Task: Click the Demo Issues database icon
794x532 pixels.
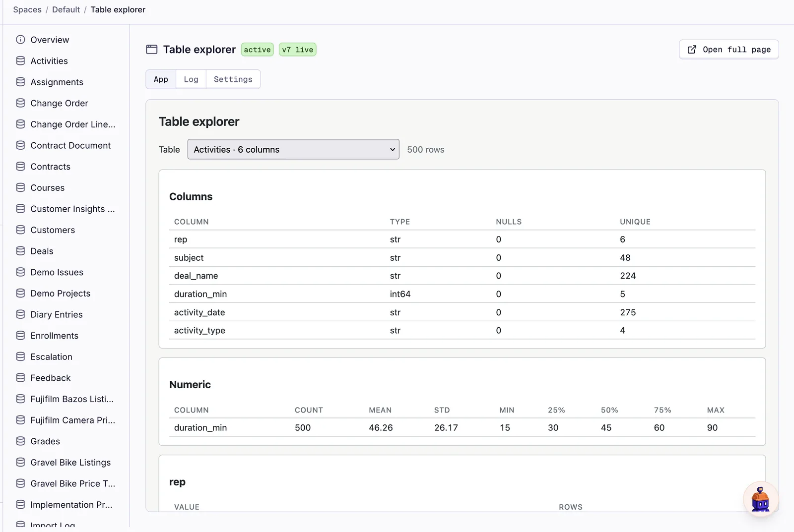Action: coord(20,272)
